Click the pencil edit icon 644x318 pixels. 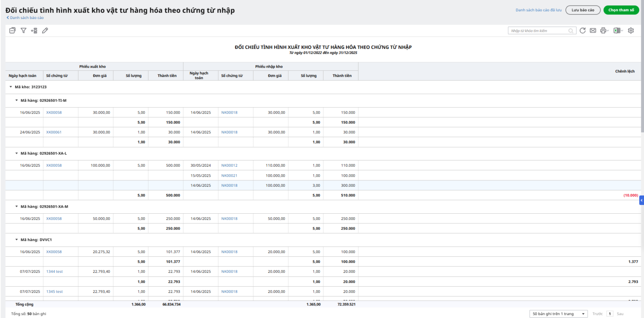coord(45,31)
